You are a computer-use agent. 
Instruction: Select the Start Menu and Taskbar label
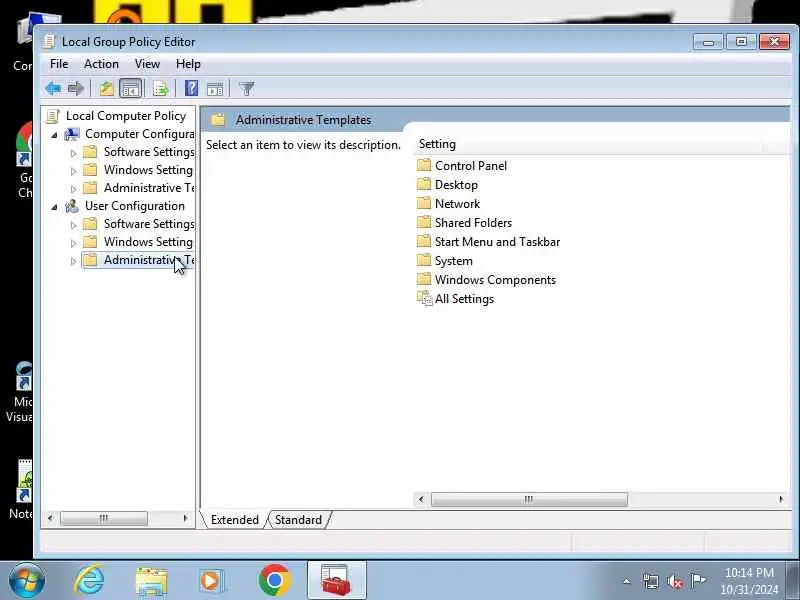pos(497,242)
